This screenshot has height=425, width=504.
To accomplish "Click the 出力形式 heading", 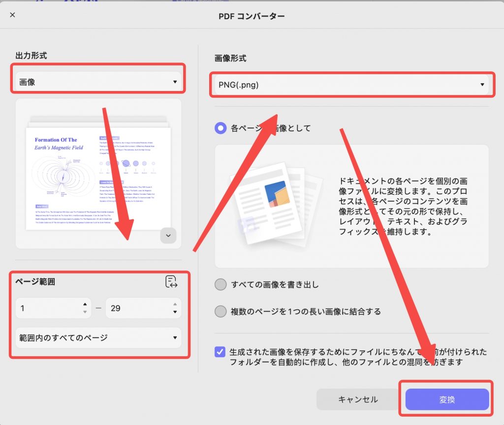I will pos(31,56).
